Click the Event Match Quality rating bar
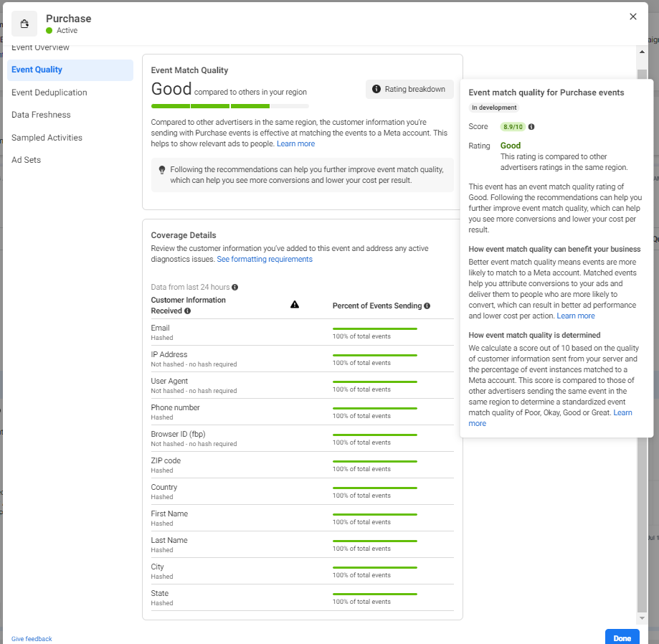The width and height of the screenshot is (659, 644). [229, 106]
